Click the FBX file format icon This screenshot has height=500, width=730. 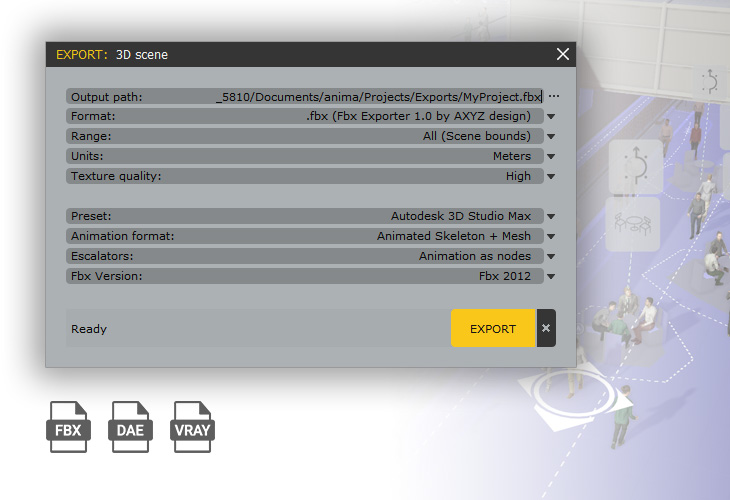click(68, 427)
